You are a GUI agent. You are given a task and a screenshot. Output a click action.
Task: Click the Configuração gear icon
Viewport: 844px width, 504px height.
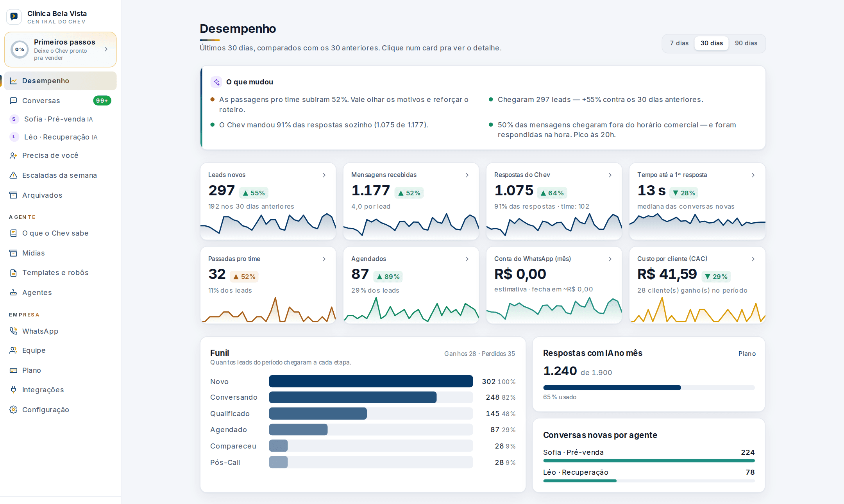(13, 410)
